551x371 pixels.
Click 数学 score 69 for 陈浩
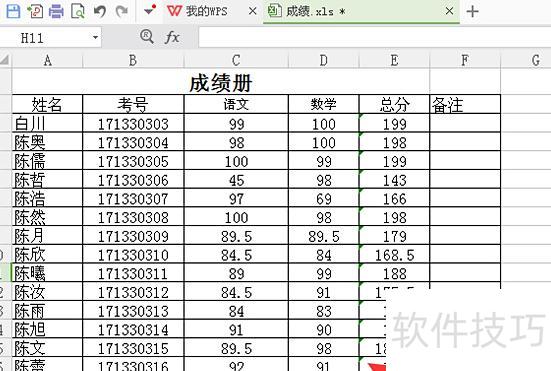pyautogui.click(x=324, y=198)
